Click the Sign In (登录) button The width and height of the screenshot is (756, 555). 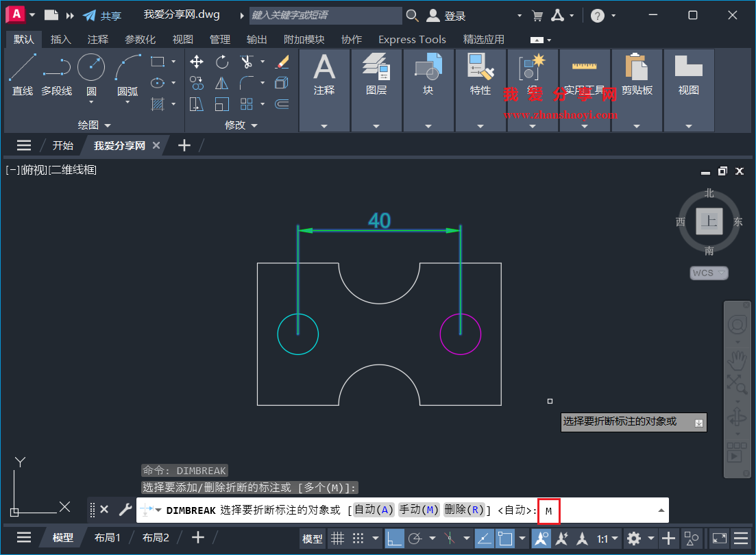[x=446, y=16]
